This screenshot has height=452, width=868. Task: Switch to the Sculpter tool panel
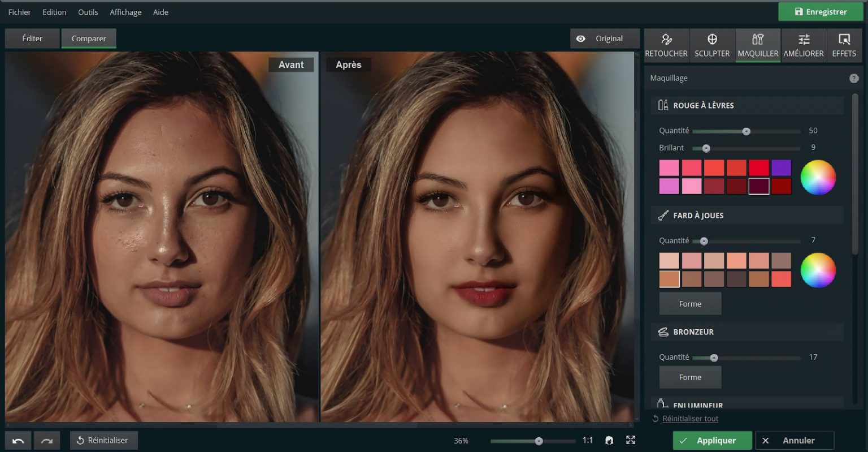tap(712, 45)
